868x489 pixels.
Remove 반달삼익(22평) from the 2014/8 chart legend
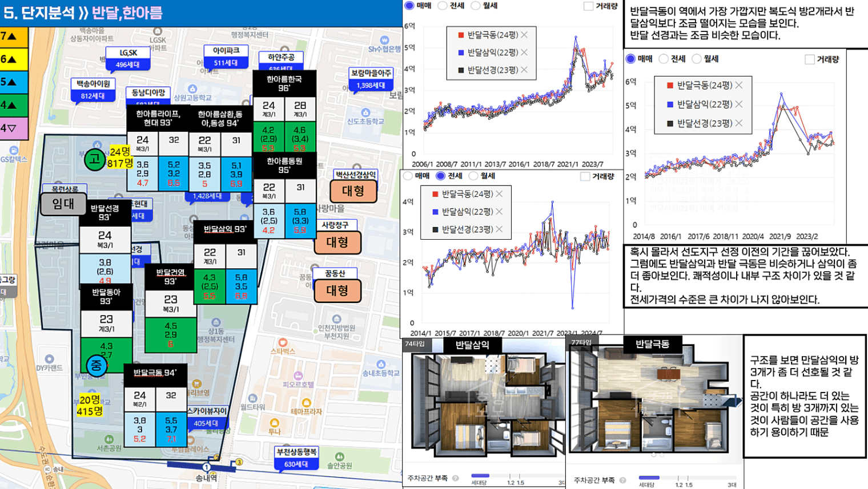pyautogui.click(x=739, y=104)
